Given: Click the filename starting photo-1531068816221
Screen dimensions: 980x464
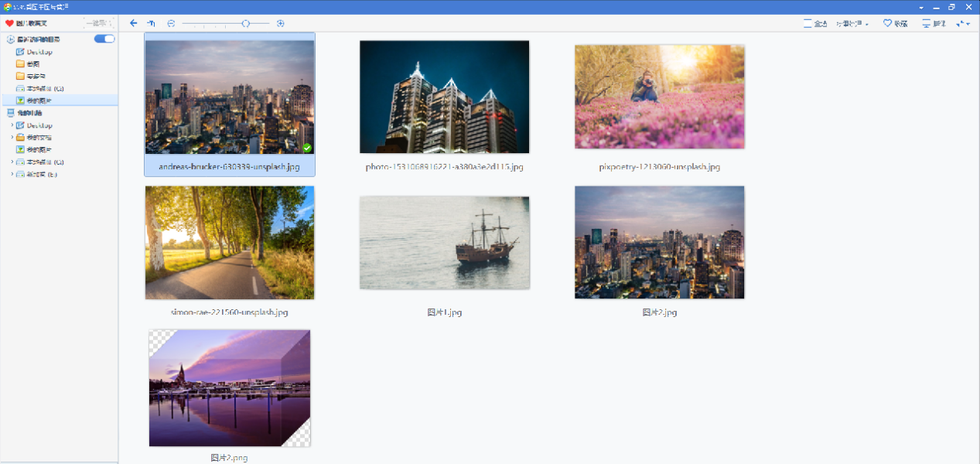Looking at the screenshot, I should pyautogui.click(x=445, y=166).
